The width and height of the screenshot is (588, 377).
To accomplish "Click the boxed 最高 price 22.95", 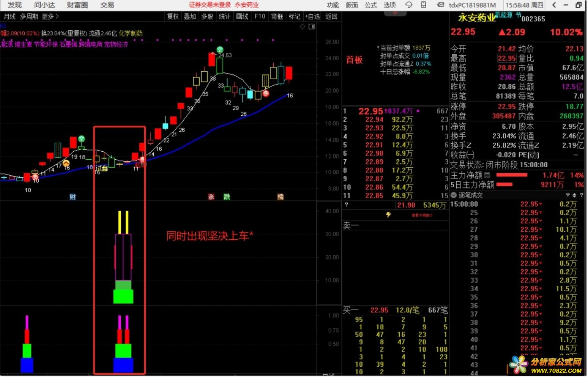I will [507, 58].
